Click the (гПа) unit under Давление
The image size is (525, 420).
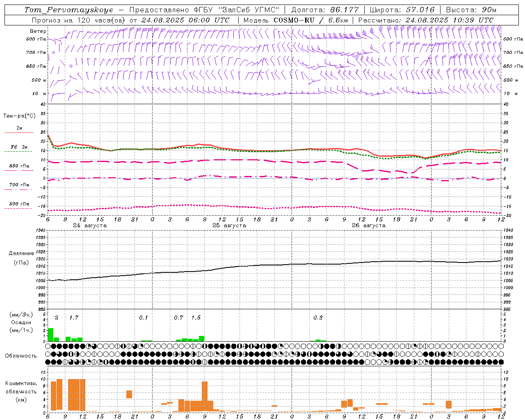tap(21, 262)
